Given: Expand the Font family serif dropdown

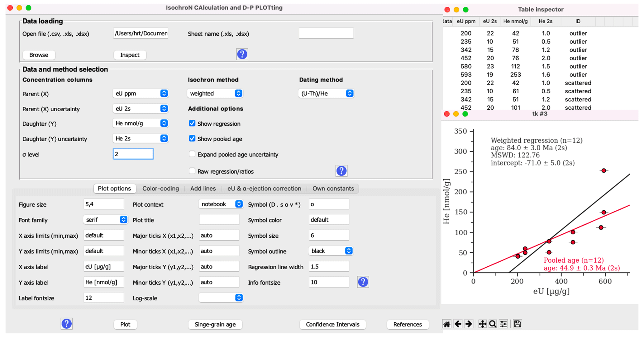Looking at the screenshot, I should pos(106,220).
